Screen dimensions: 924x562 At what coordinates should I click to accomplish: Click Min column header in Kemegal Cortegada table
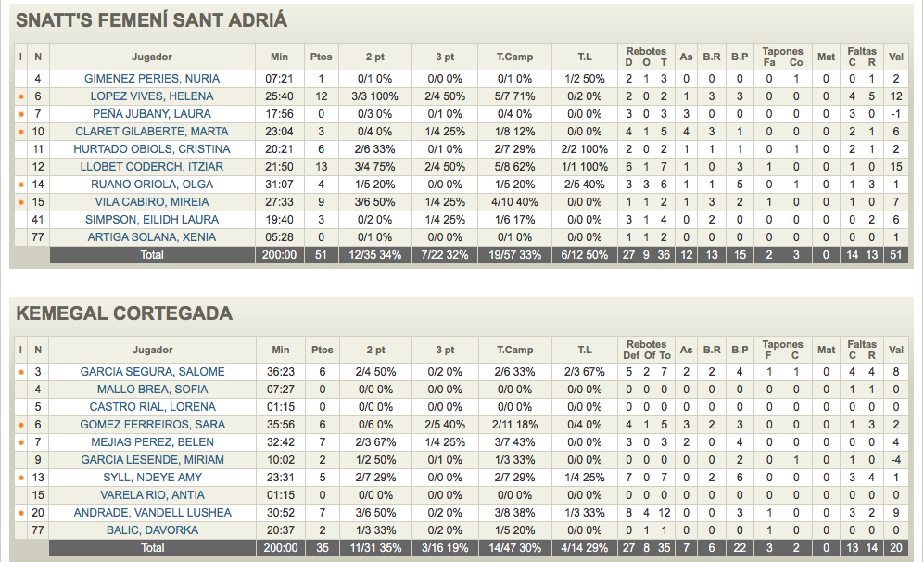point(280,350)
